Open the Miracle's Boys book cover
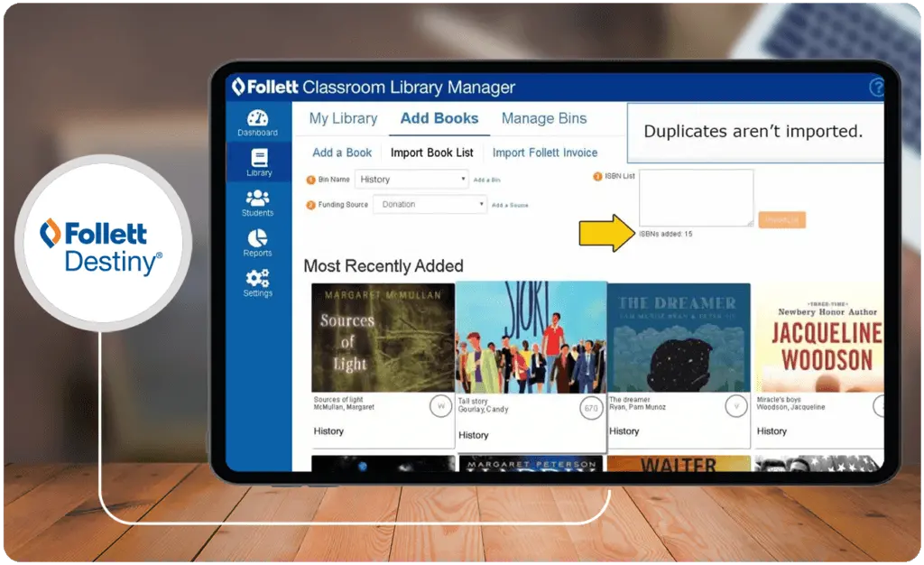The height and width of the screenshot is (565, 924). (819, 338)
